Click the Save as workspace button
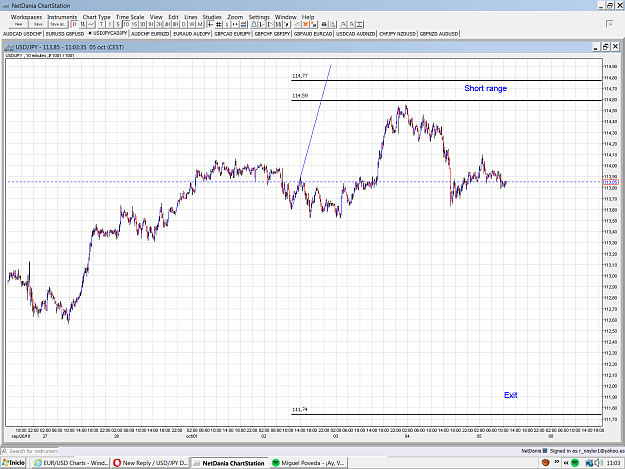 [58, 24]
